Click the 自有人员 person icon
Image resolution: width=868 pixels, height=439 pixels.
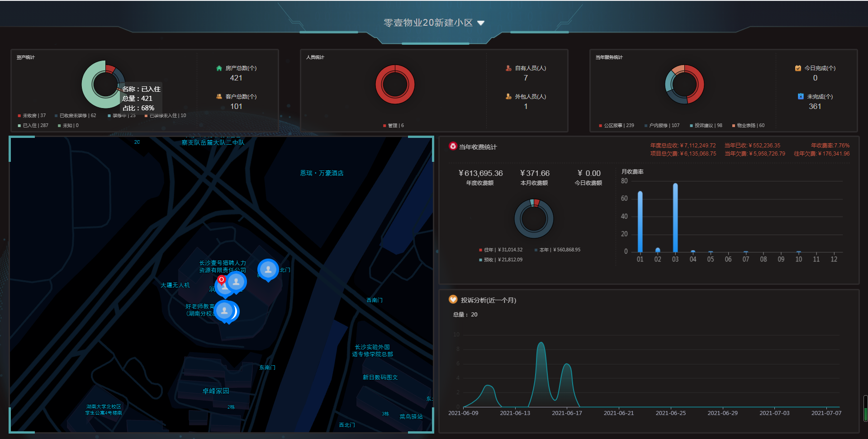(x=508, y=68)
